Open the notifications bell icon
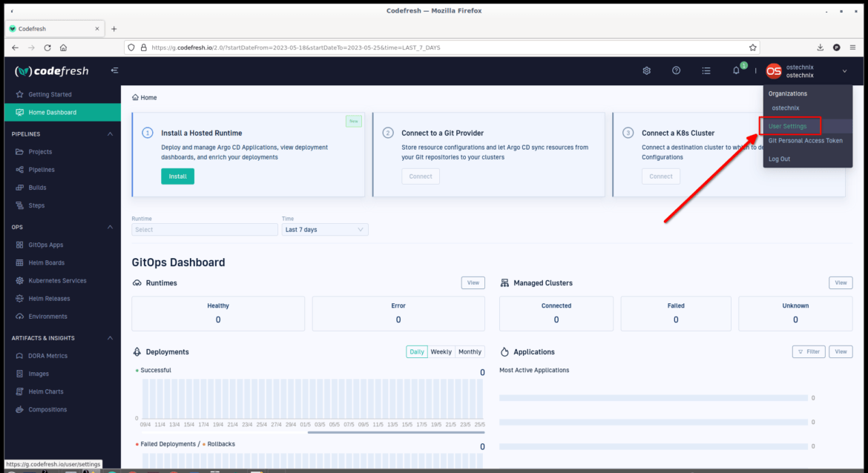868x473 pixels. click(x=736, y=71)
